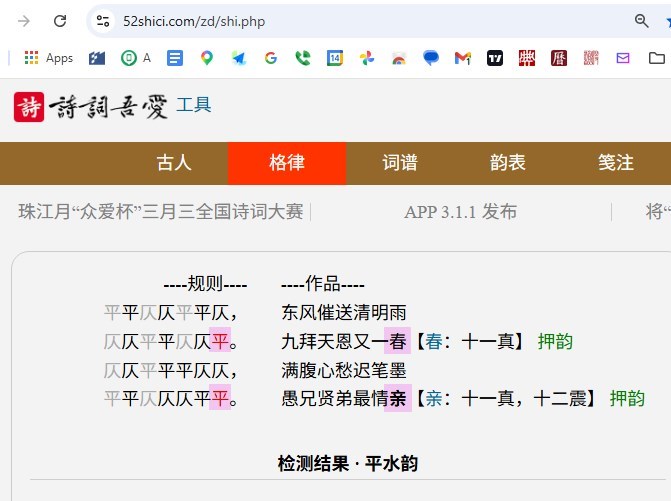
Task: Open the red 典 character bookmark
Action: point(527,58)
